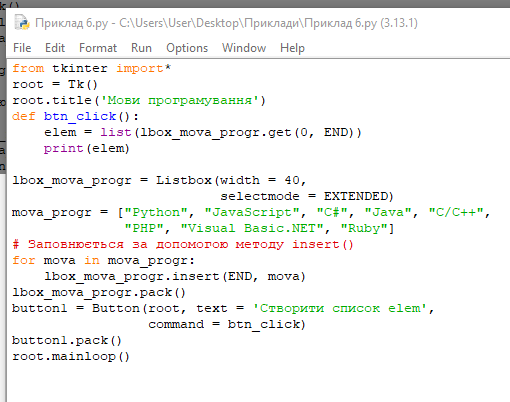
Task: Click the 'button1.pack()' line
Action: (67, 340)
